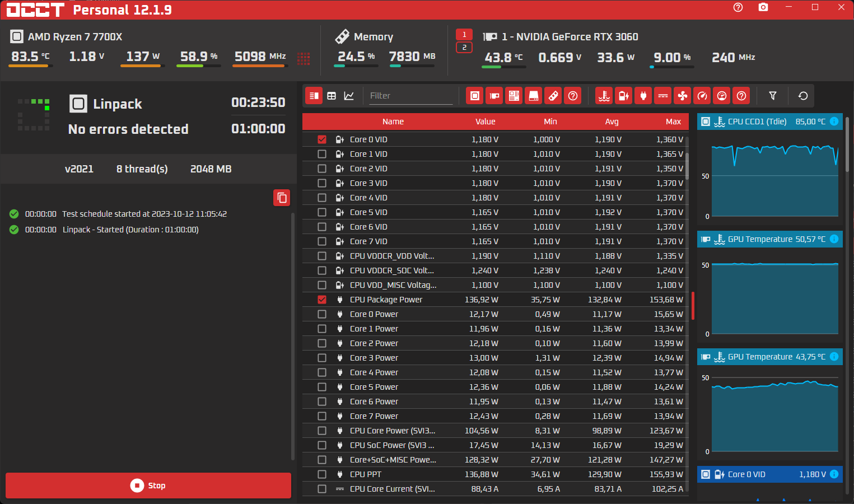Switch to the table-only monitoring view
This screenshot has width=854, height=504.
pos(332,96)
